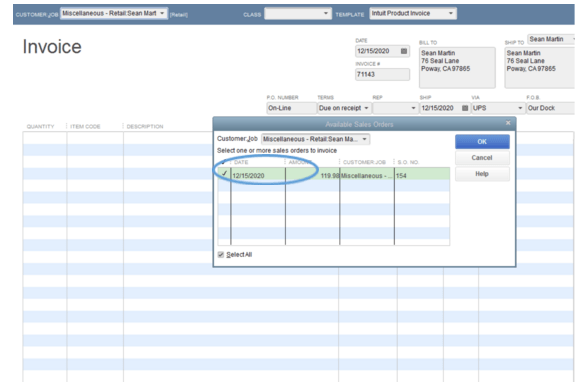Click the Bill To address box
This screenshot has height=389, width=588.
(457, 68)
